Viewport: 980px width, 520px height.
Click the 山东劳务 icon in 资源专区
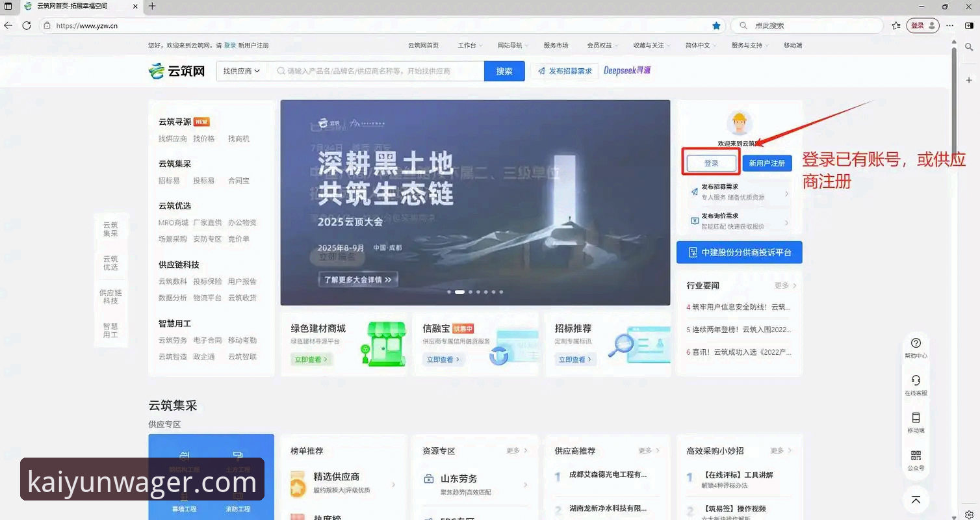coord(429,479)
